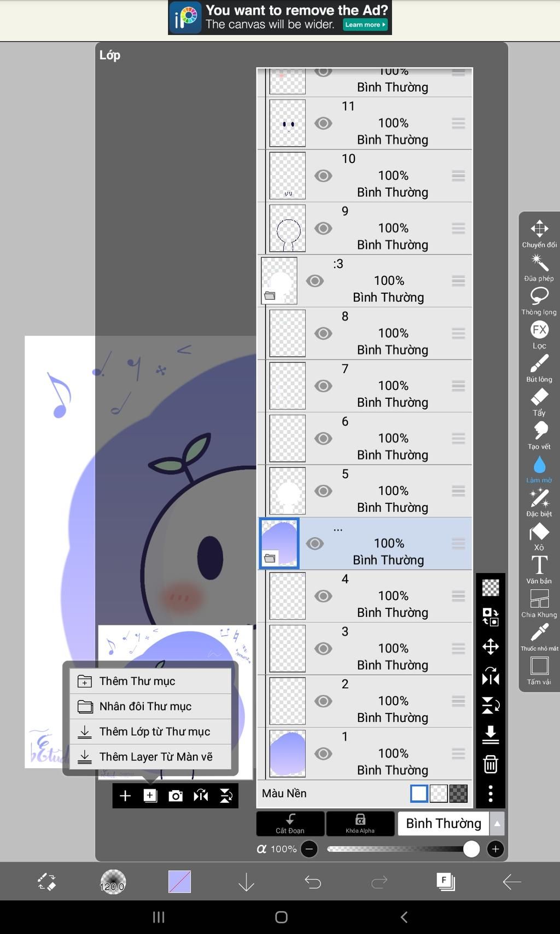Select the light checkered background swatch
Viewport: 560px width, 934px height.
click(439, 793)
